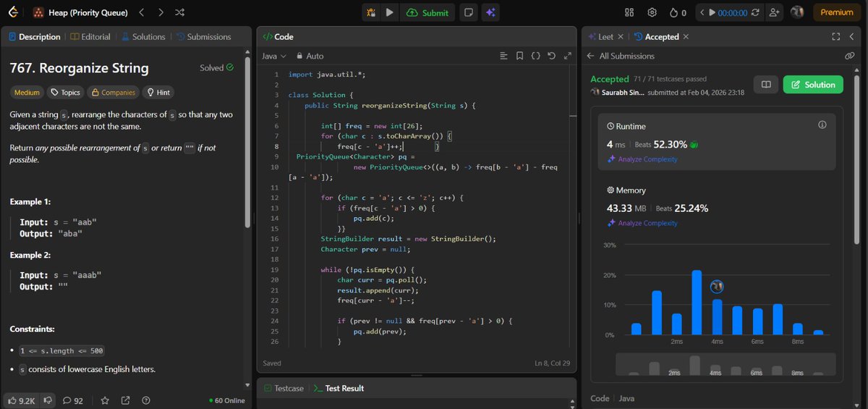
Task: Submit the solution
Action: pyautogui.click(x=427, y=12)
